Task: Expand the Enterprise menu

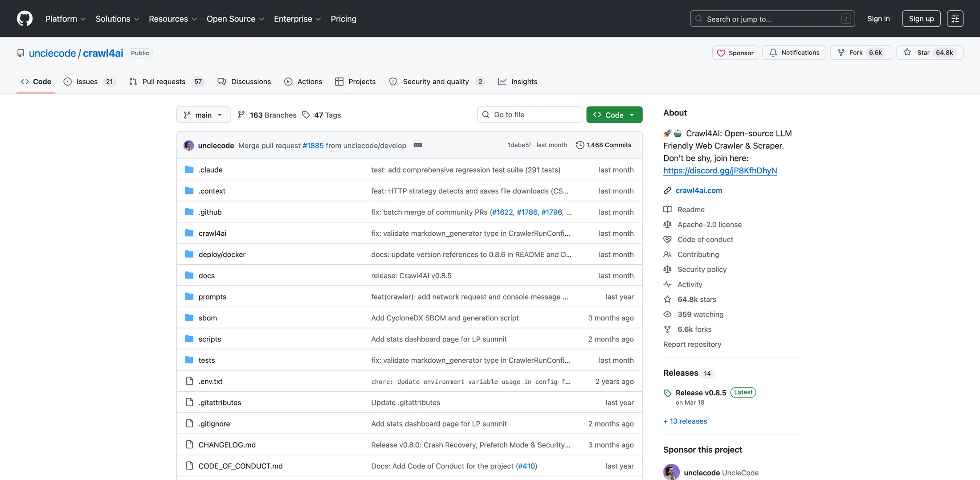Action: click(298, 19)
